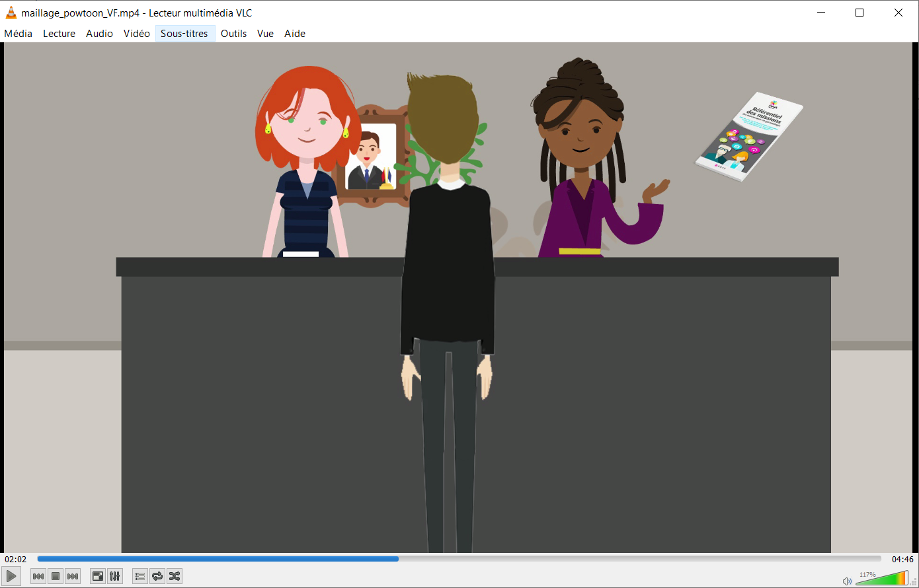Skip to previous media track

(x=38, y=576)
